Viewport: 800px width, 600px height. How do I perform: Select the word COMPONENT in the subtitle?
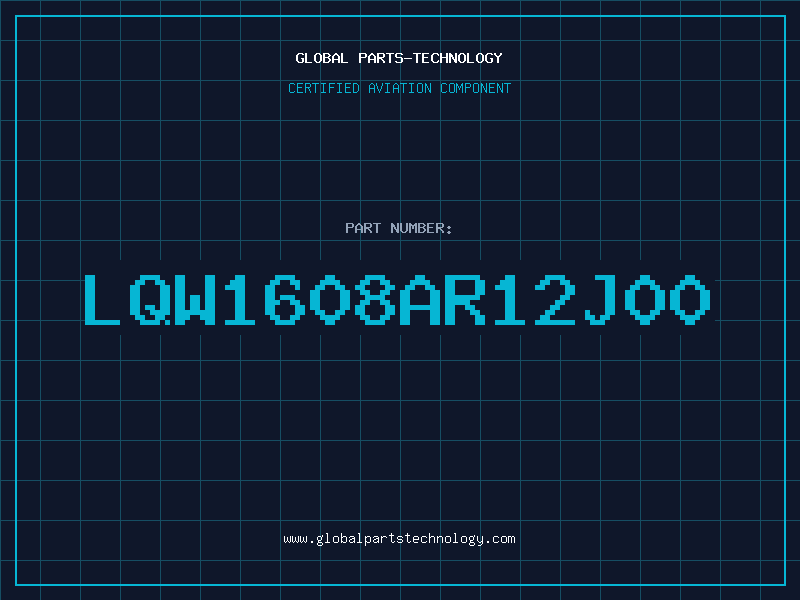coord(475,88)
